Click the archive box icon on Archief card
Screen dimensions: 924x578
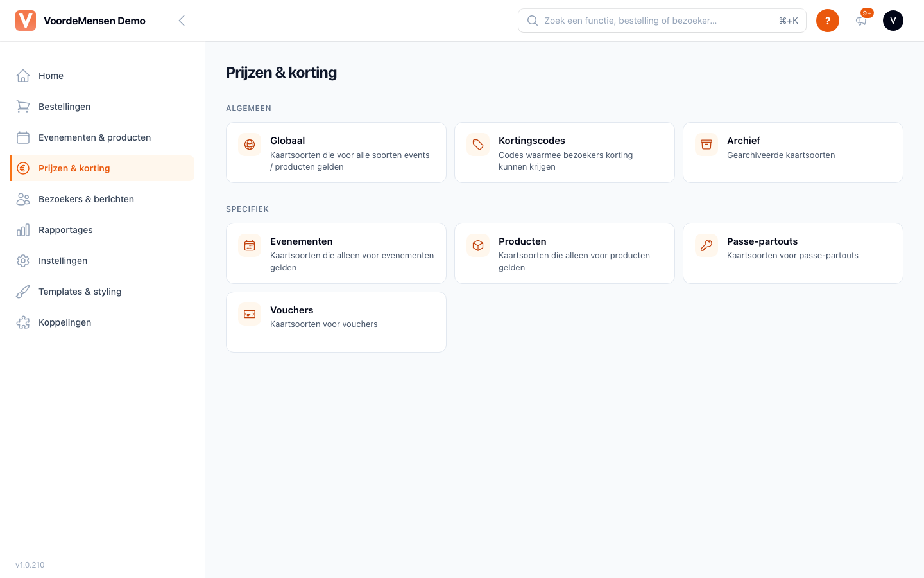pos(706,144)
